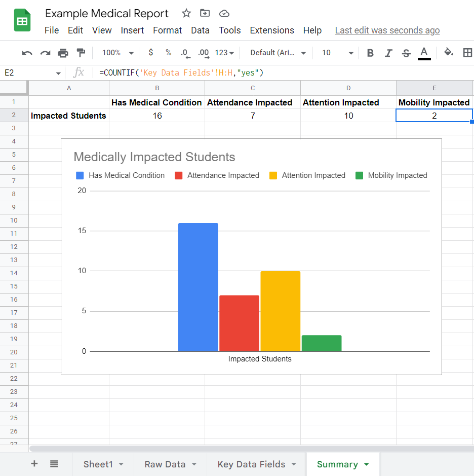Decrease decimal places icon

(x=185, y=53)
